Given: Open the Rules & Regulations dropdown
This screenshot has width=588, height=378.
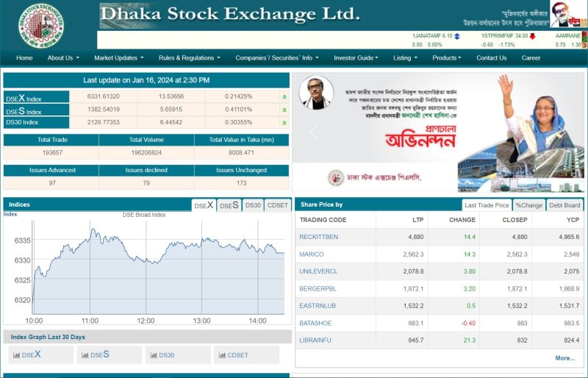Looking at the screenshot, I should [189, 58].
